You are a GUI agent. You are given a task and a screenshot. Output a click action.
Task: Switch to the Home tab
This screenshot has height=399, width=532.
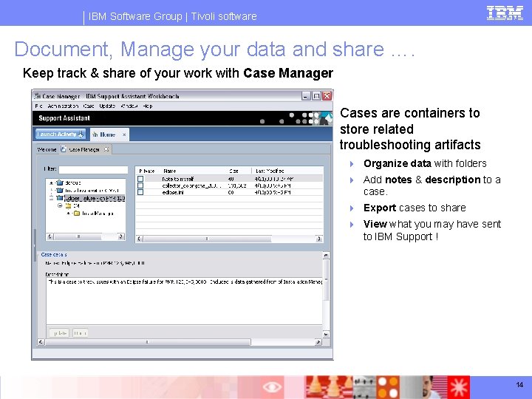click(108, 134)
